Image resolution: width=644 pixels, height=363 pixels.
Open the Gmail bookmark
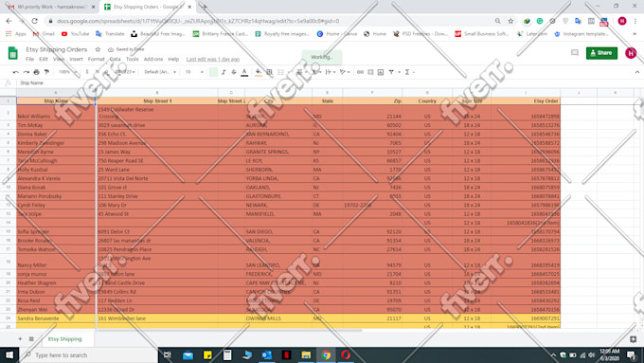pyautogui.click(x=44, y=34)
